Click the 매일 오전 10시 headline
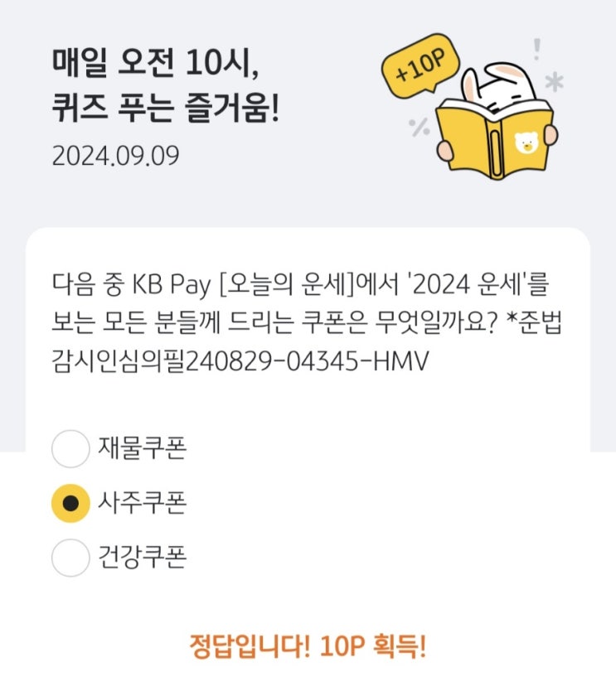Viewport: 616px width, 696px height. (155, 63)
